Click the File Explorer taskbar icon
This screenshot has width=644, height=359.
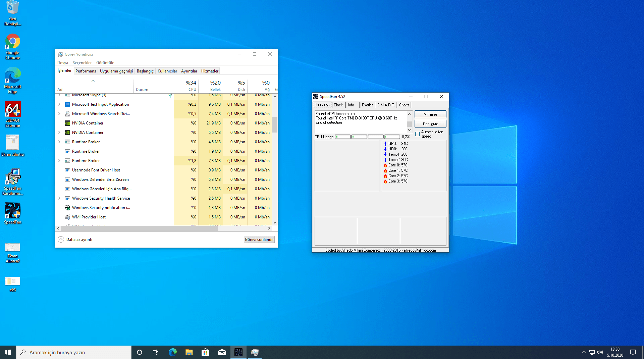coord(189,352)
